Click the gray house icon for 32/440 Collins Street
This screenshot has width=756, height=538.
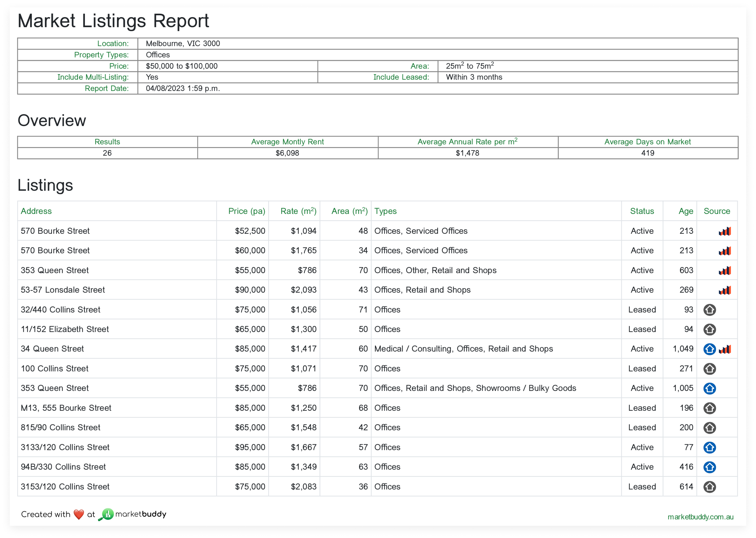(x=709, y=309)
